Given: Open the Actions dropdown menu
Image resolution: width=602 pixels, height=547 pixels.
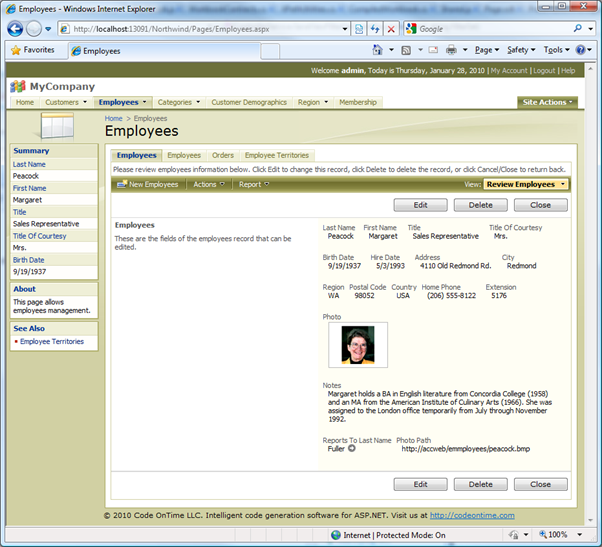Looking at the screenshot, I should (x=209, y=185).
